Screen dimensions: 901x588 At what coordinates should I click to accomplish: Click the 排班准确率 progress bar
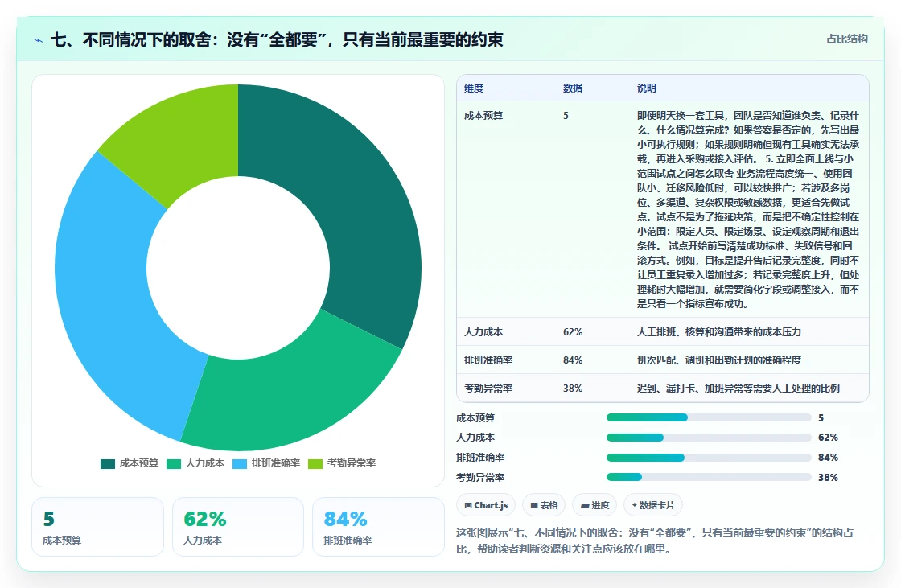click(x=709, y=458)
